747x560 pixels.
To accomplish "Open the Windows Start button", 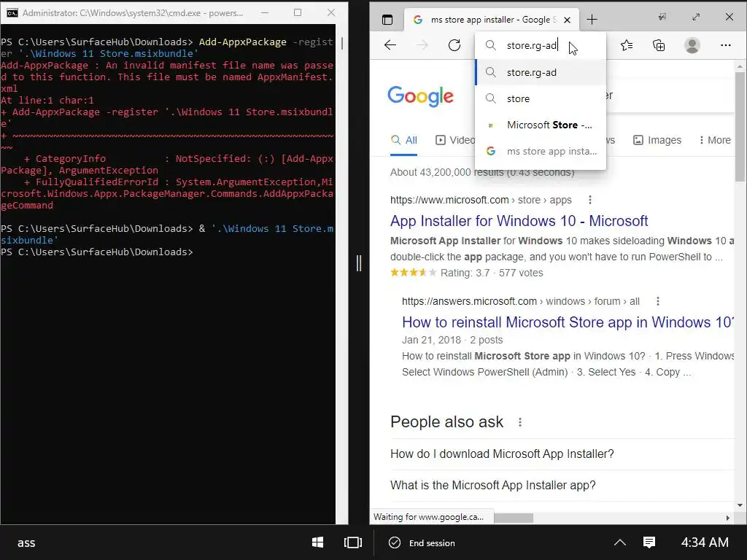I will pos(318,542).
